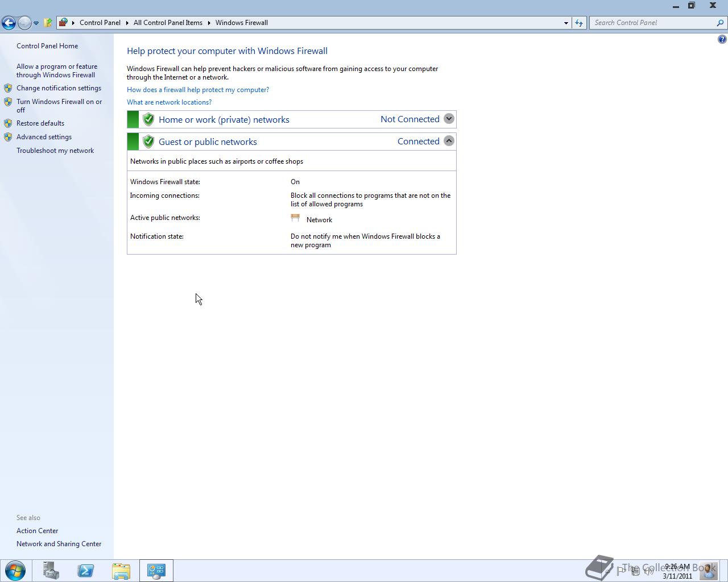Click the volume speaker tray icon
728x582 pixels.
point(648,571)
